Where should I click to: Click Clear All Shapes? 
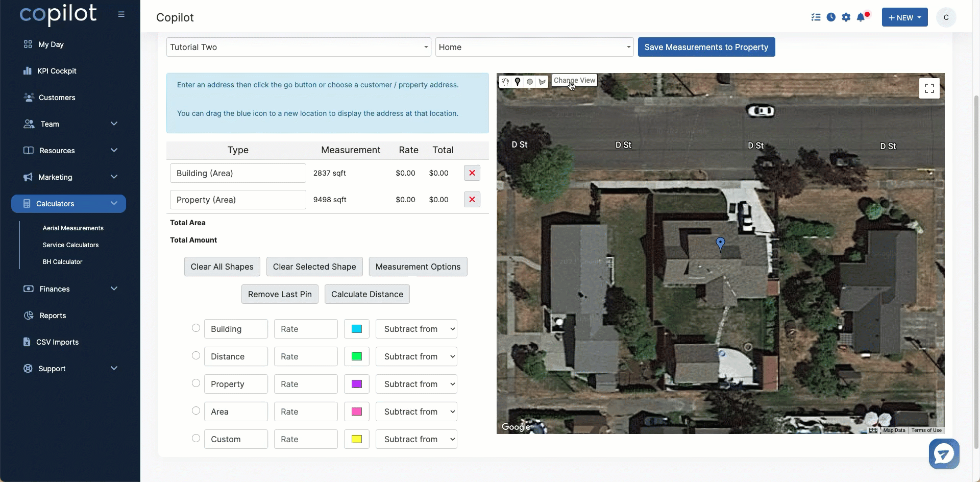[222, 267]
